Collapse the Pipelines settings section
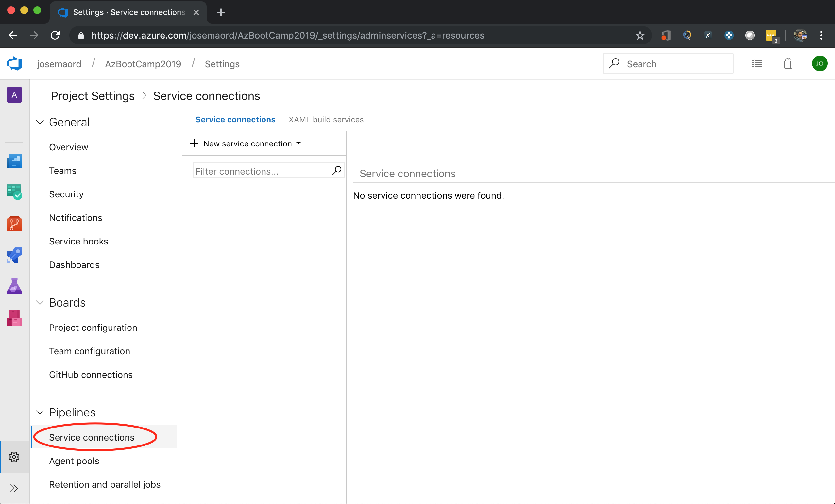 point(40,412)
